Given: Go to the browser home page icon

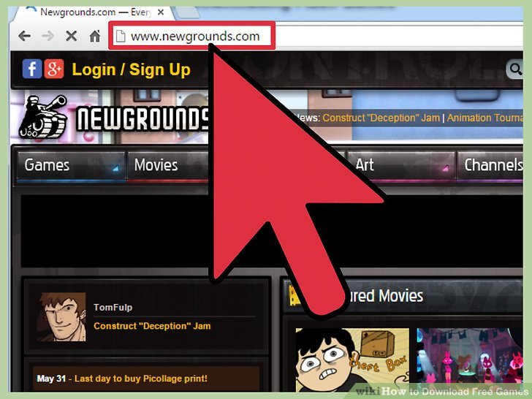Looking at the screenshot, I should tap(95, 36).
